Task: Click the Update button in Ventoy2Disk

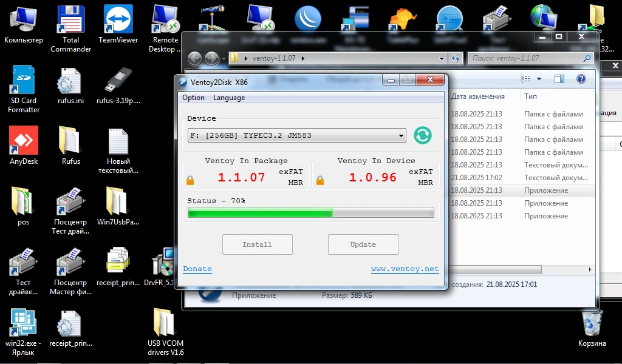Action: tap(363, 244)
